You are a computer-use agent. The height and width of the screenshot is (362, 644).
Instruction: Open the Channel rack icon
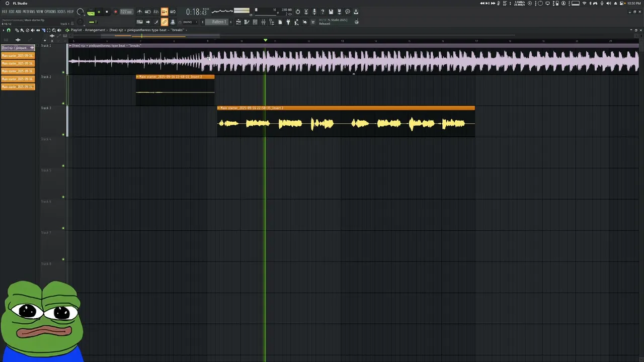pyautogui.click(x=255, y=22)
